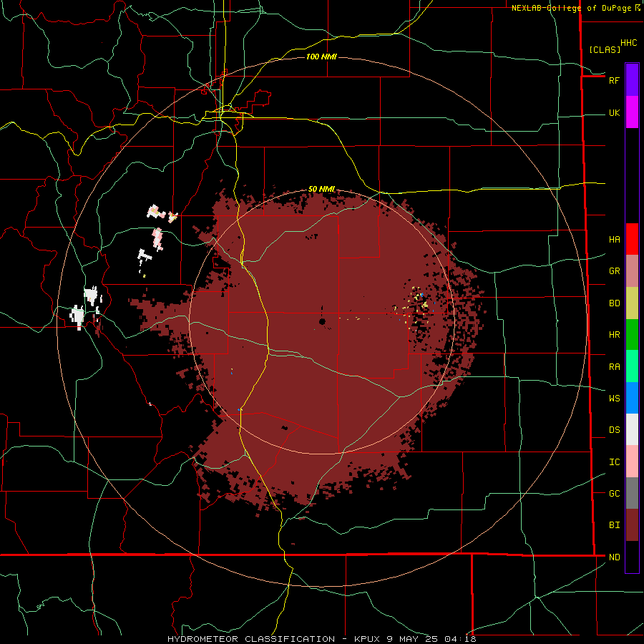Click the RA legend label
The height and width of the screenshot is (644, 644).
coord(614,366)
